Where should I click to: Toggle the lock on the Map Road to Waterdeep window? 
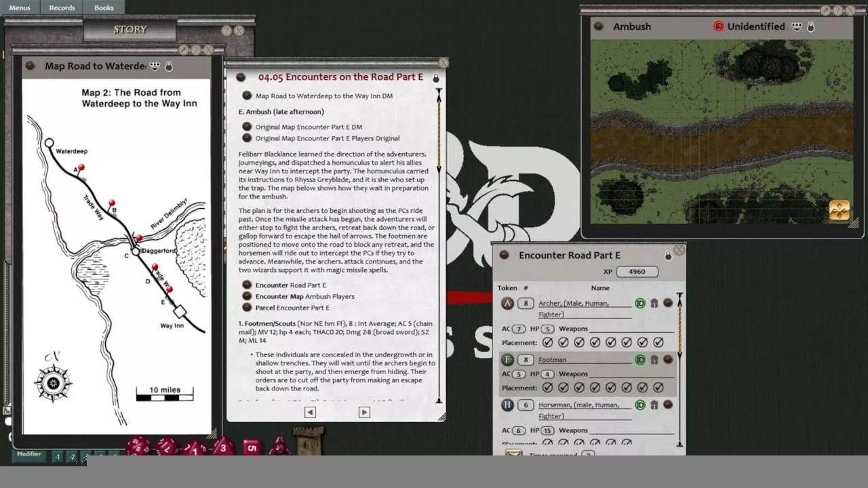point(169,66)
